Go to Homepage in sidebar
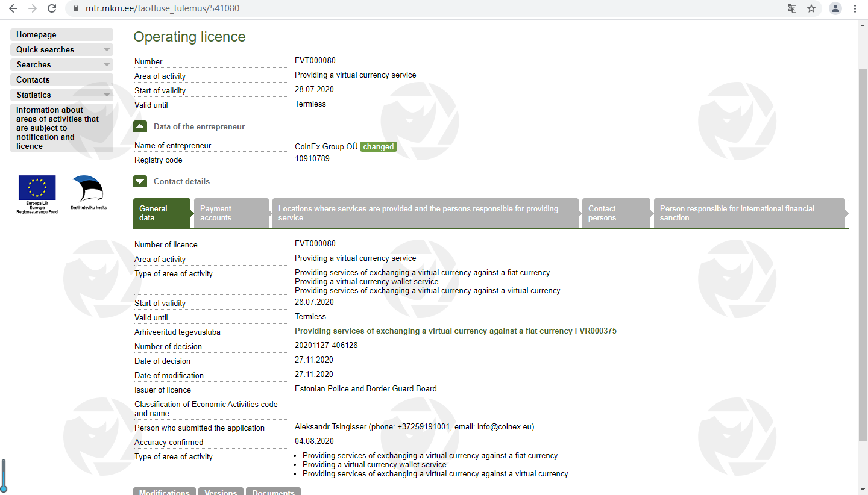The width and height of the screenshot is (868, 495). tap(61, 35)
